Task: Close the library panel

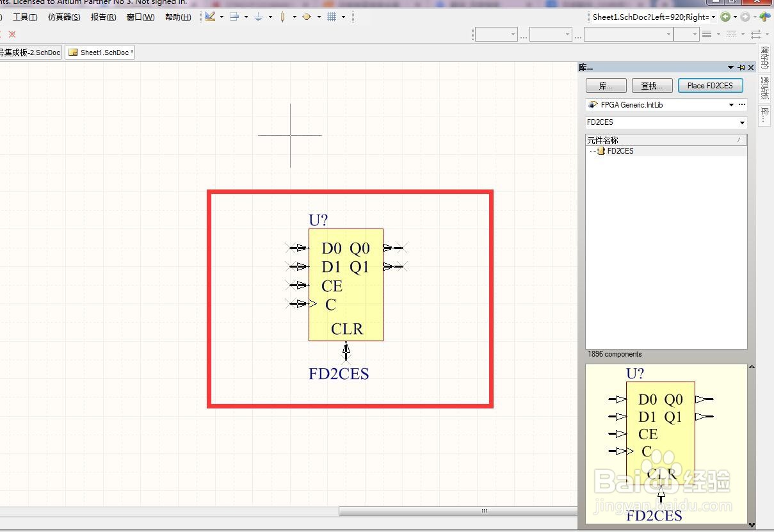Action: pos(751,67)
